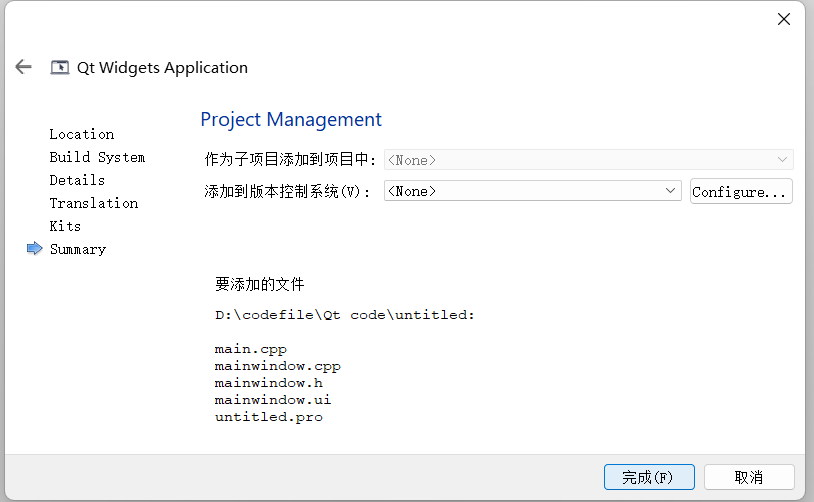
Task: Click the D:\codefile\Qt code\untitled: path
Action: (x=345, y=315)
